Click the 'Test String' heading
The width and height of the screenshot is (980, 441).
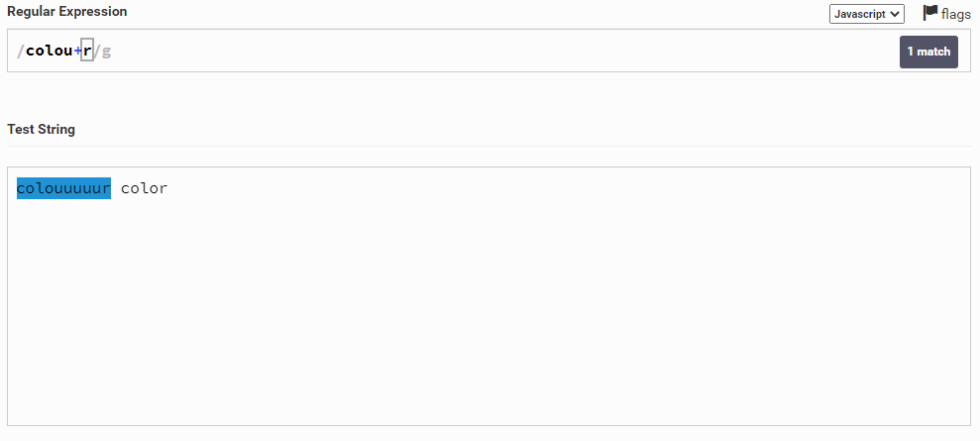point(41,129)
